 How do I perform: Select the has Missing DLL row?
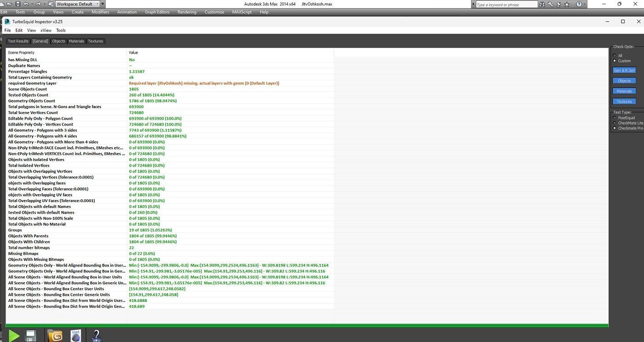(x=170, y=60)
